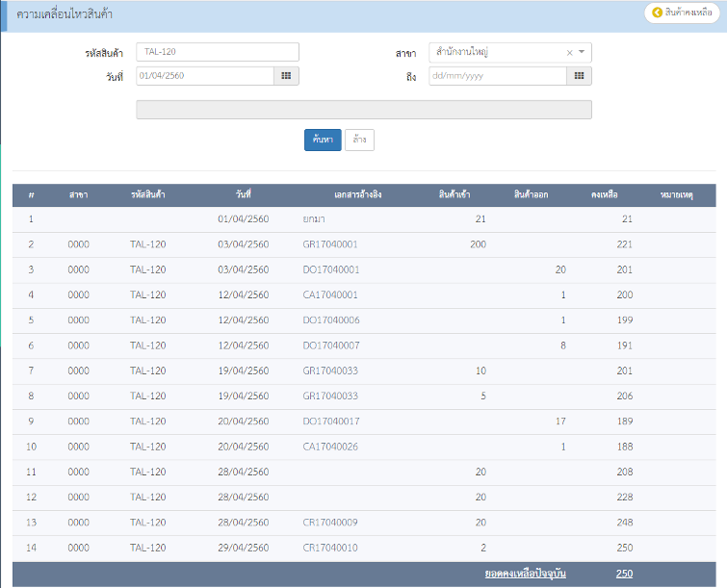The width and height of the screenshot is (727, 588).
Task: Click the blue ค้นหา search button
Action: [x=323, y=140]
